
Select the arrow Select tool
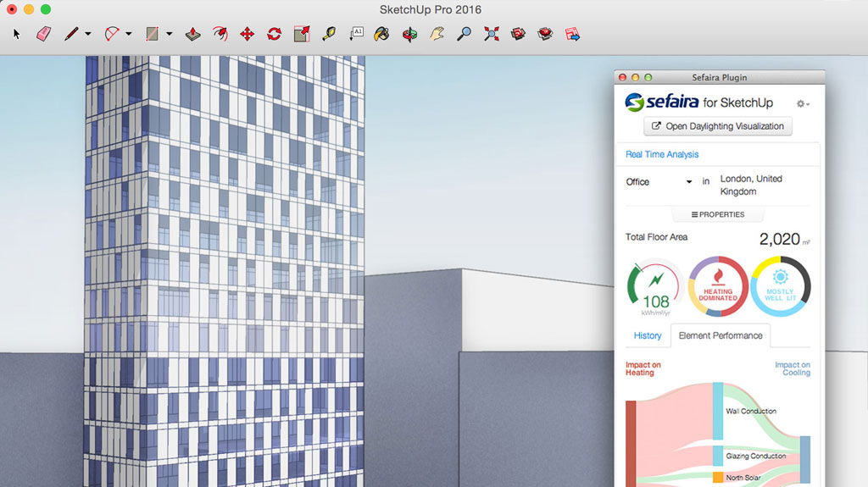click(x=17, y=35)
